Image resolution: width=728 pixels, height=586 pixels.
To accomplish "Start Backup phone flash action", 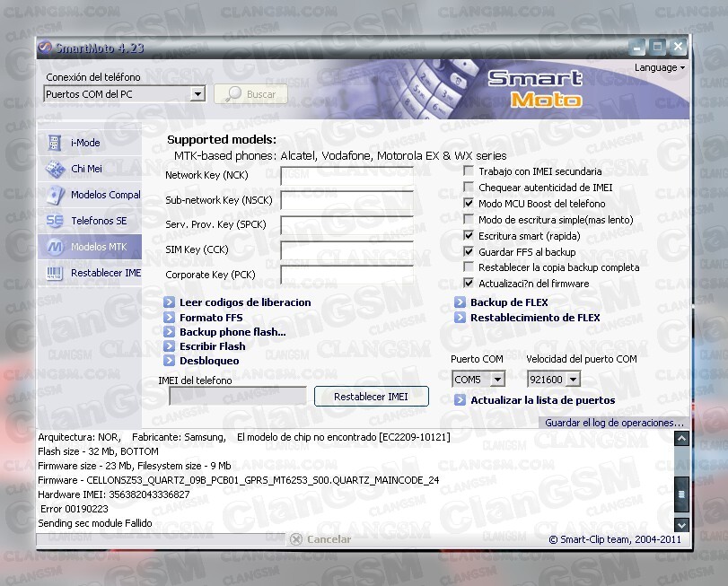I will click(232, 332).
